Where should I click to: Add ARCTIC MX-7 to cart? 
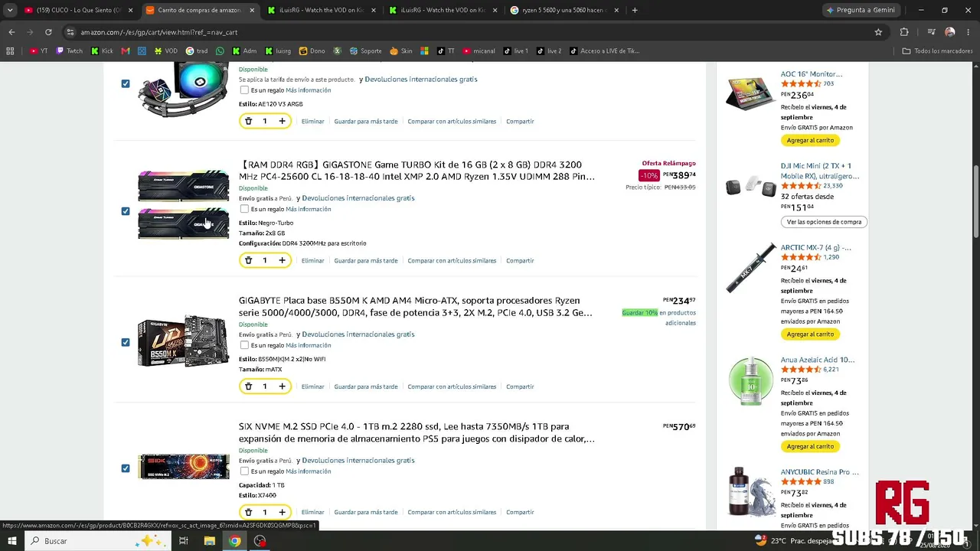[x=810, y=334]
